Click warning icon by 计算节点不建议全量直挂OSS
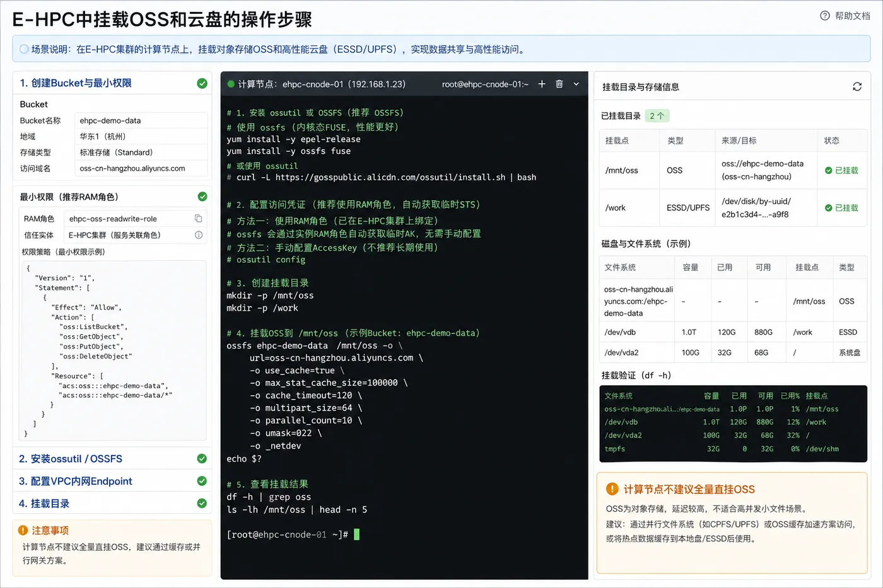 point(612,489)
